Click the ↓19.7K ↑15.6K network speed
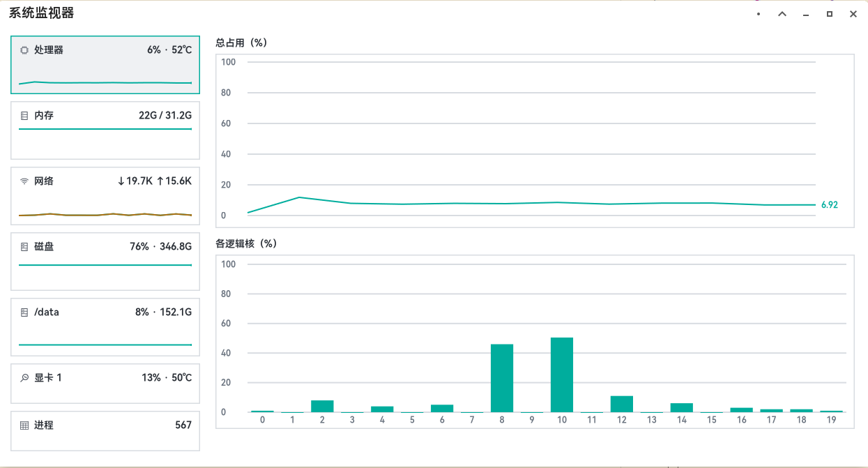This screenshot has height=468, width=868. point(154,181)
